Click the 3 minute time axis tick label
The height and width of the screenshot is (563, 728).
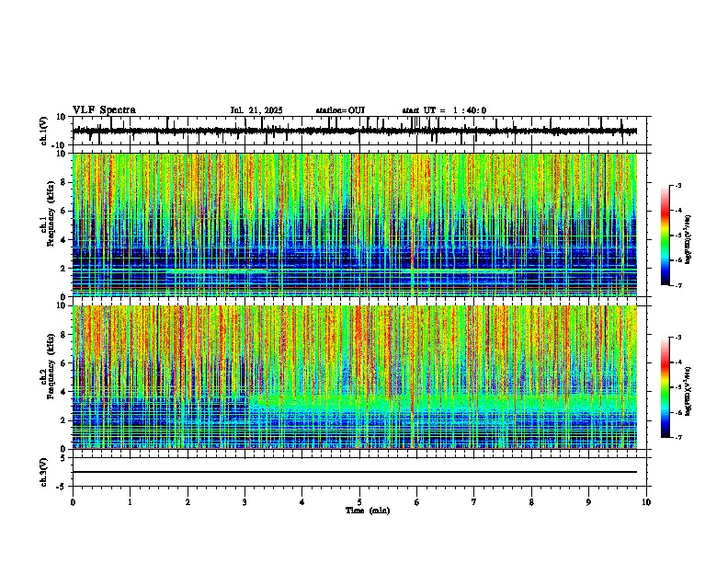[x=245, y=502]
